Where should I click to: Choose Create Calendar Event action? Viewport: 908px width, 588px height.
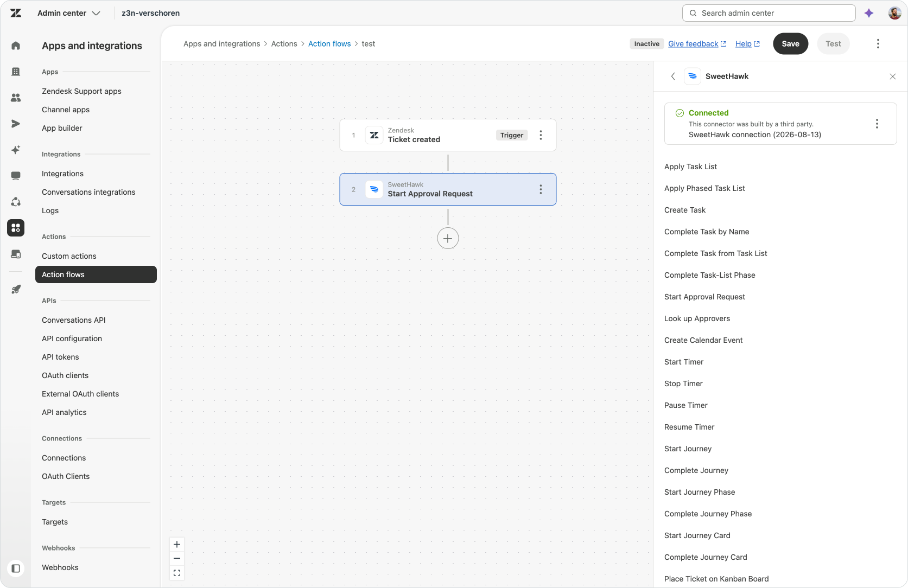click(x=703, y=340)
